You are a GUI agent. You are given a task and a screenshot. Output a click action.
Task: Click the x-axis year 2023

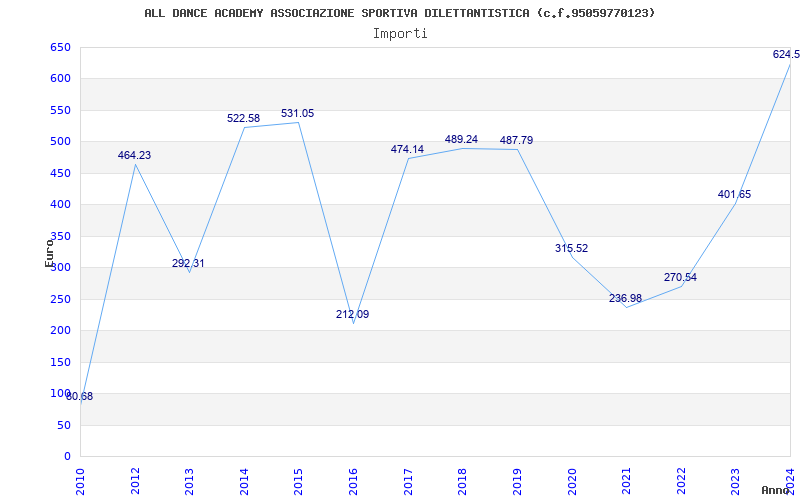(x=735, y=482)
